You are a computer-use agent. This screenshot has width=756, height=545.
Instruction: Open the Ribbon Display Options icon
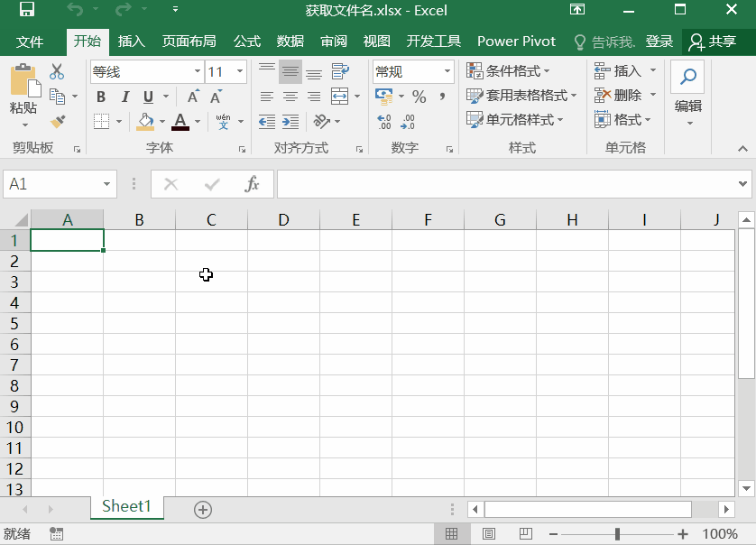click(577, 9)
